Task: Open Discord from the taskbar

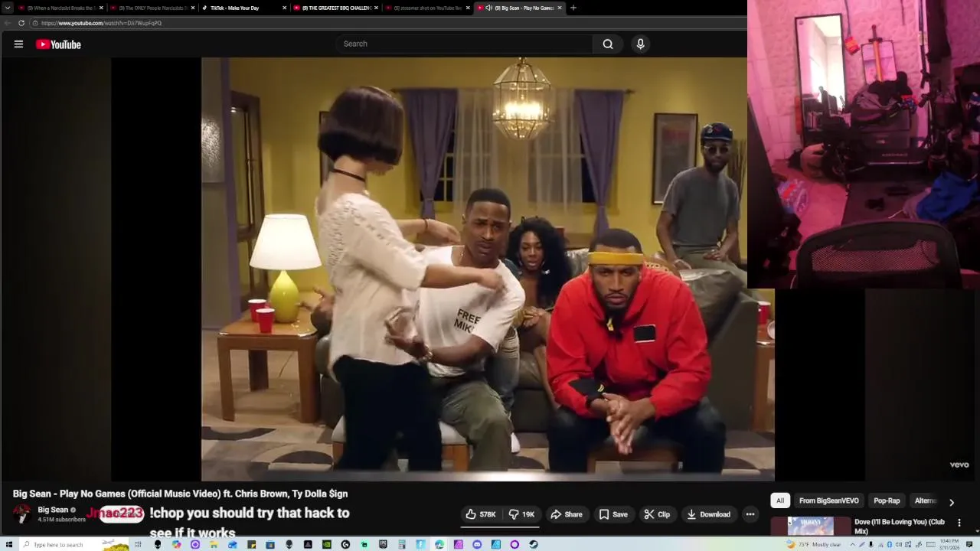Action: point(477,544)
